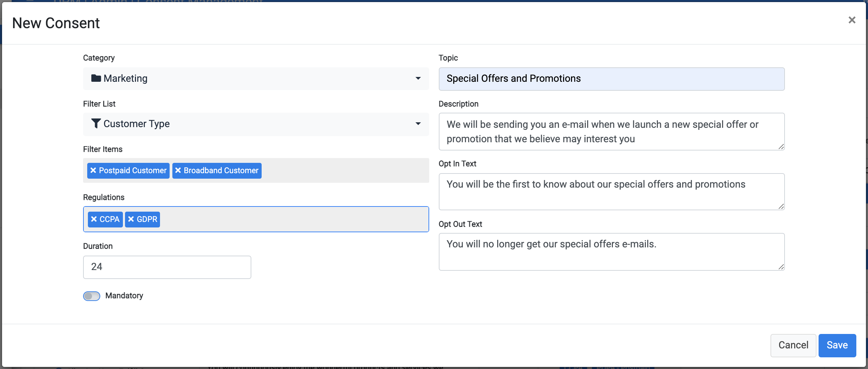This screenshot has width=868, height=369.
Task: Remove the GDPR regulation tag
Action: (x=132, y=219)
